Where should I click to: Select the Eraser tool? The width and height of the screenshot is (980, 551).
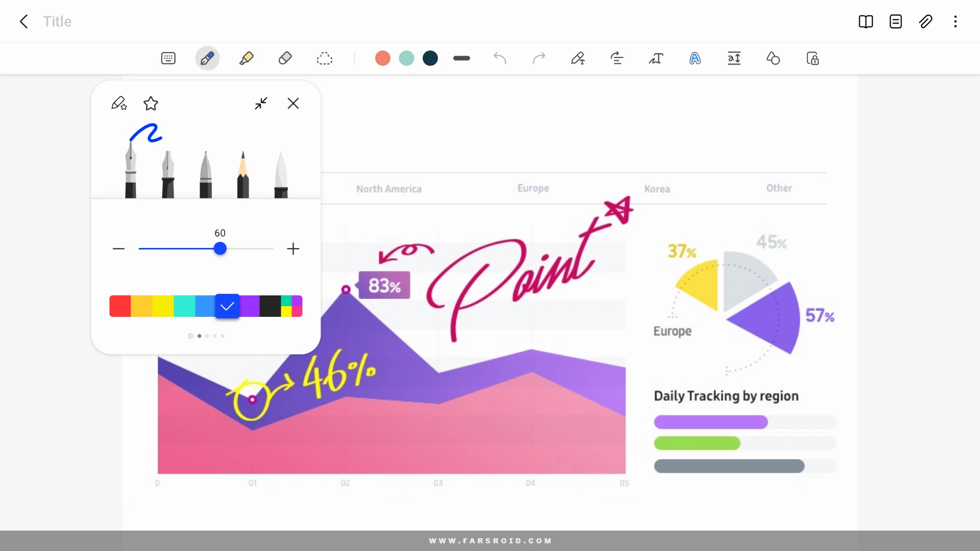click(285, 58)
